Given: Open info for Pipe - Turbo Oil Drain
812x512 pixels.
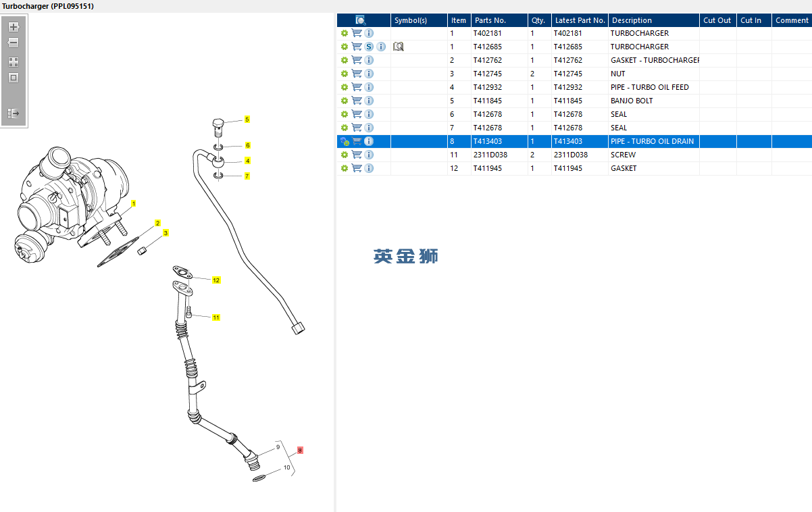Looking at the screenshot, I should (369, 141).
